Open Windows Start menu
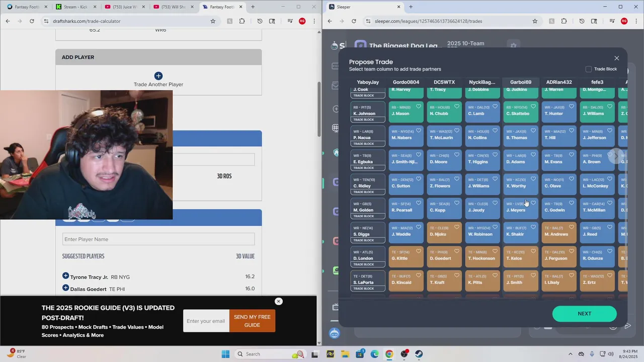Image resolution: width=644 pixels, height=362 pixels. [225, 354]
